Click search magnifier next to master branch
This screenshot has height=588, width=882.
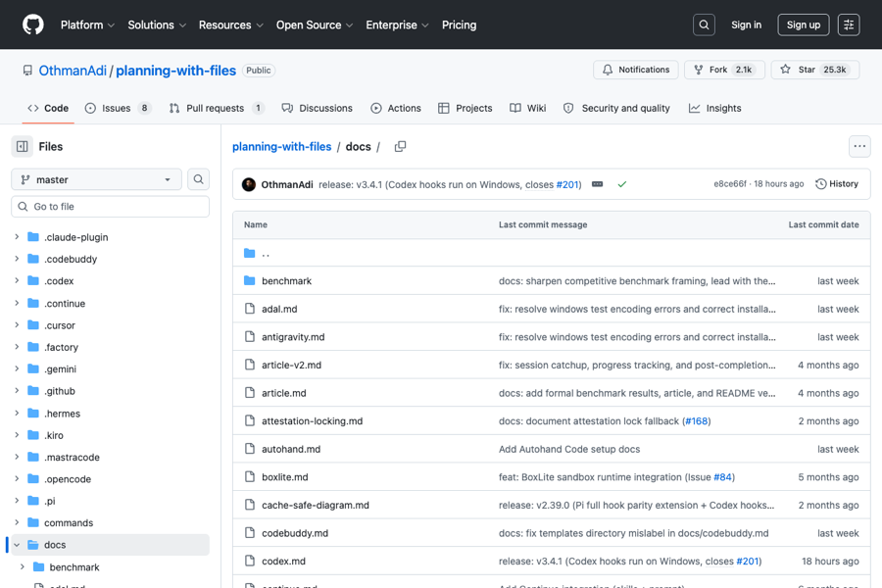pos(198,179)
